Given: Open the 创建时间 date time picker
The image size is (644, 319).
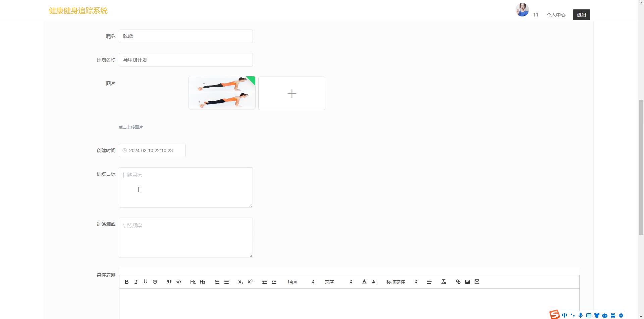Looking at the screenshot, I should (x=152, y=150).
